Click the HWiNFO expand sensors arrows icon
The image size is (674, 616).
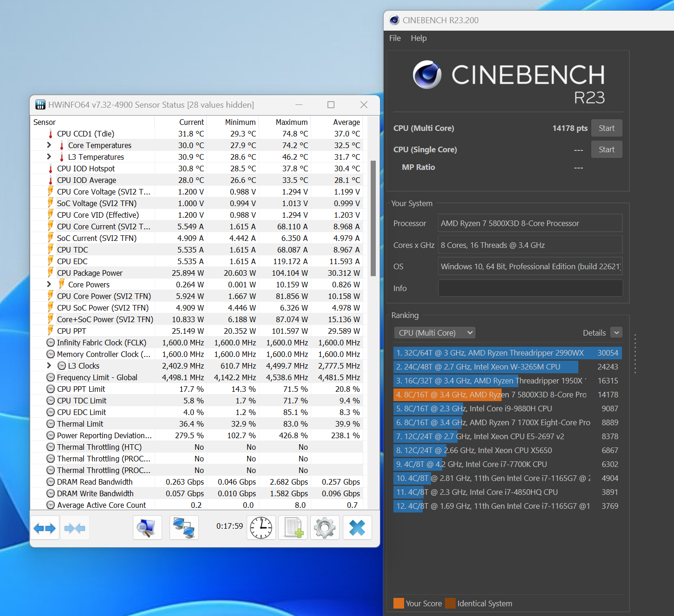[x=45, y=528]
